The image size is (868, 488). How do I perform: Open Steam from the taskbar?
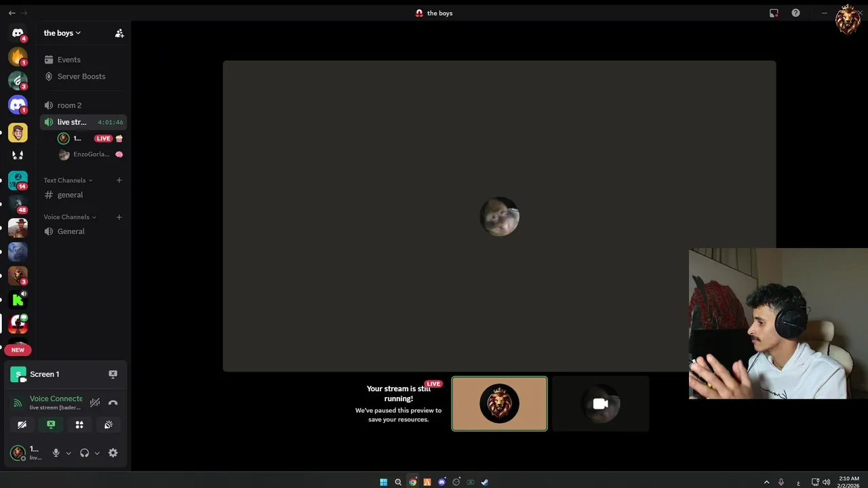[x=484, y=482]
